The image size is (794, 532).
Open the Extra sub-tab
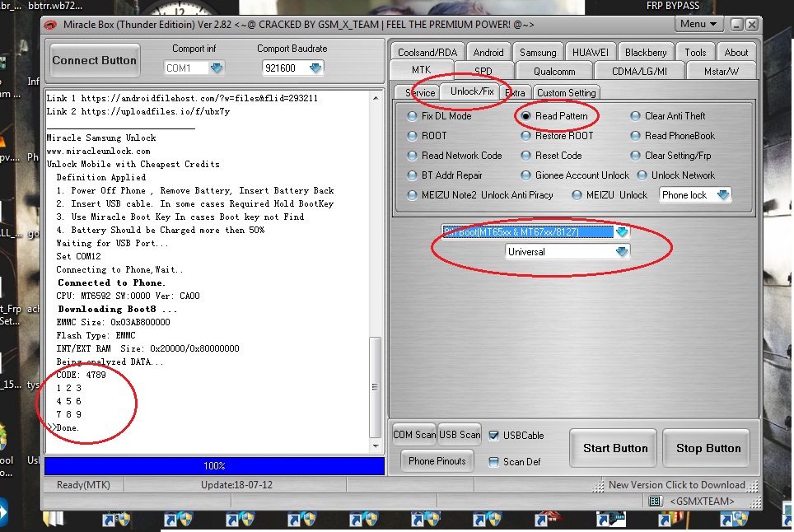click(516, 92)
